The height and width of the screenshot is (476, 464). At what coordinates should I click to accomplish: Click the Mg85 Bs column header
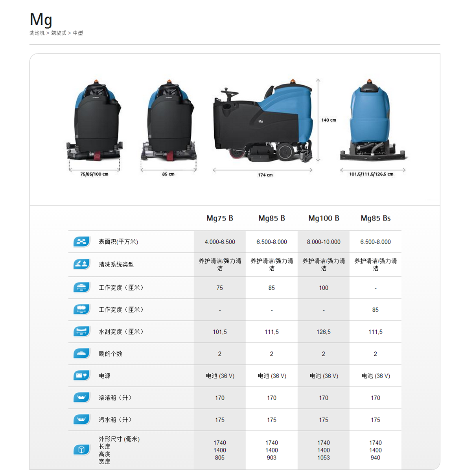coord(376,218)
